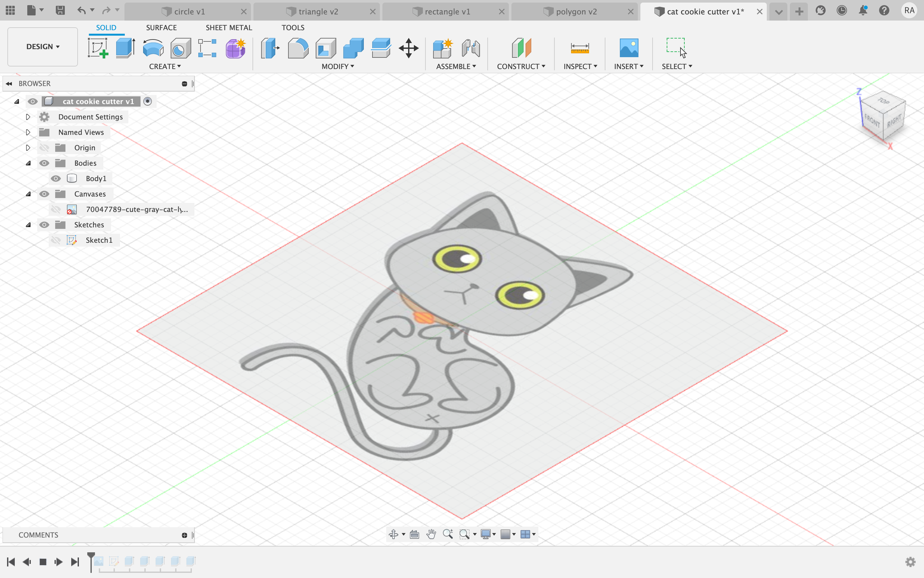The height and width of the screenshot is (578, 924).
Task: Toggle visibility of Body1
Action: tap(56, 178)
